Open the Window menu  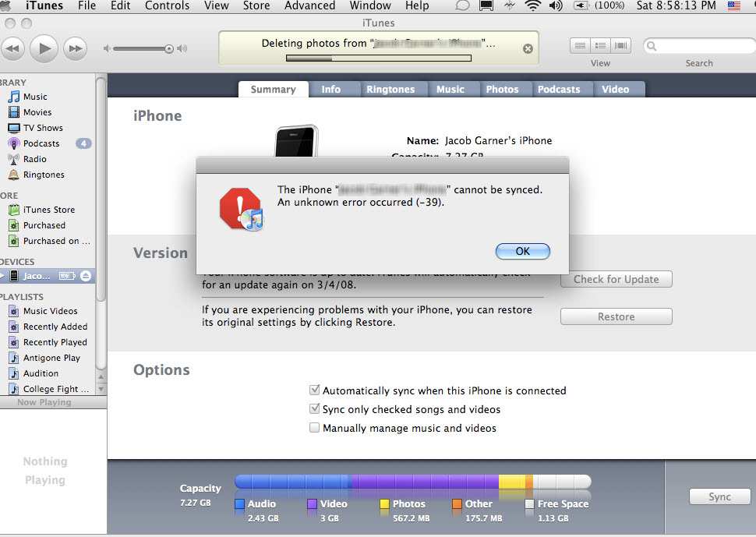370,6
